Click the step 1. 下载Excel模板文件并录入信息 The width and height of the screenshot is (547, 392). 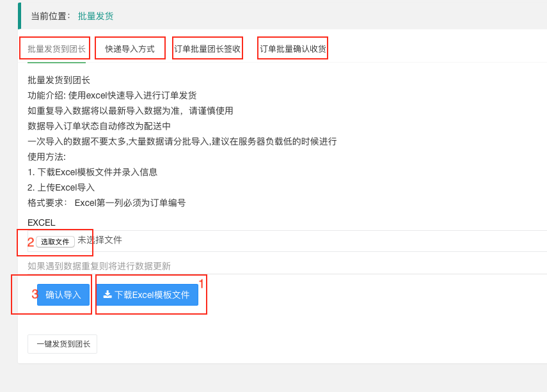pyautogui.click(x=92, y=172)
